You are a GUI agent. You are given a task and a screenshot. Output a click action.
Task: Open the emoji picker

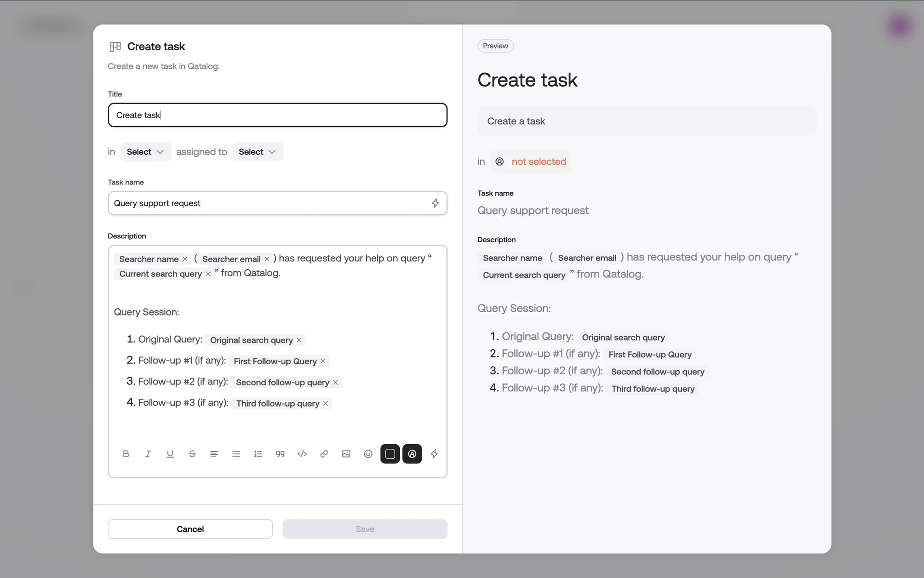tap(368, 454)
